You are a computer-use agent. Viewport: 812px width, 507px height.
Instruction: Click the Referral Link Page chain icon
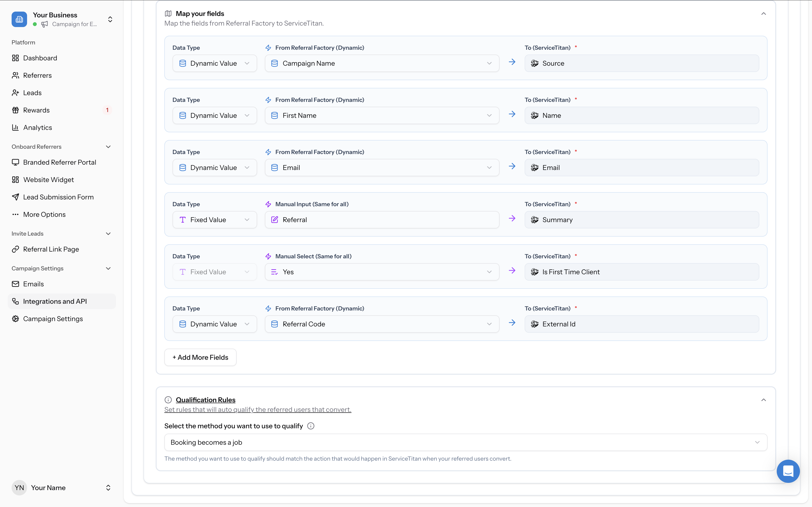[x=15, y=249]
